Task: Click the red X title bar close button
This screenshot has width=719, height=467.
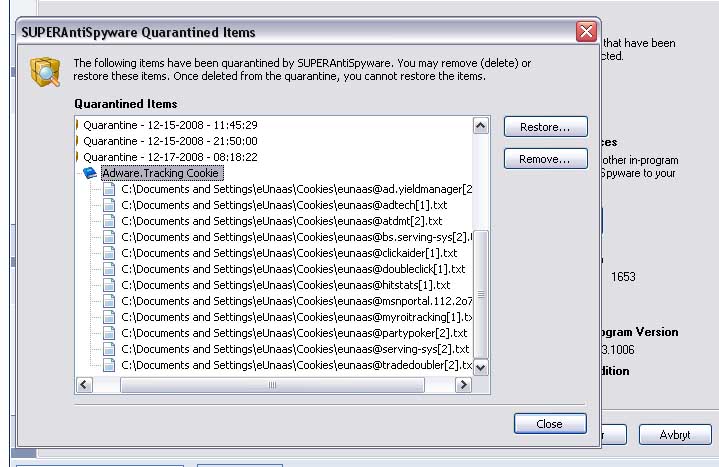Action: click(586, 32)
